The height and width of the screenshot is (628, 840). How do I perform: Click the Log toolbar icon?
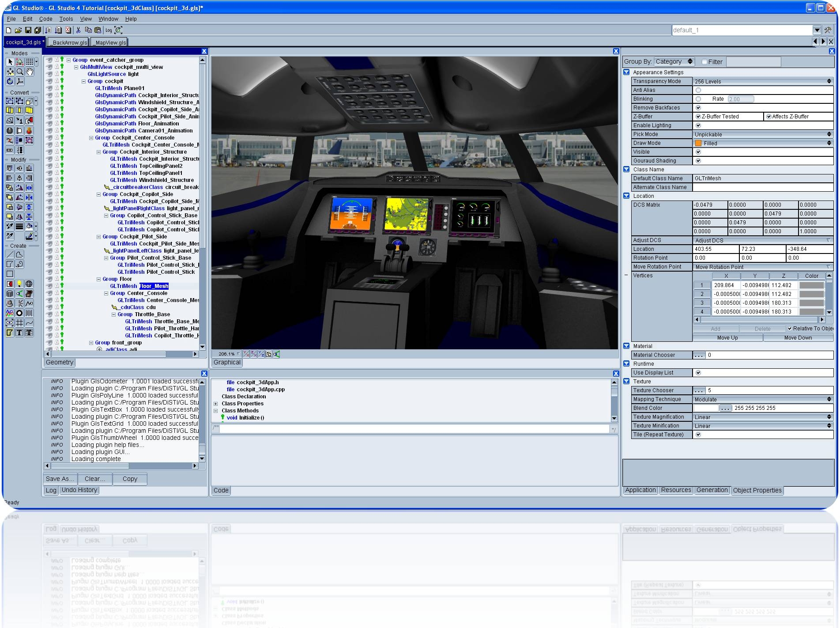(x=109, y=30)
